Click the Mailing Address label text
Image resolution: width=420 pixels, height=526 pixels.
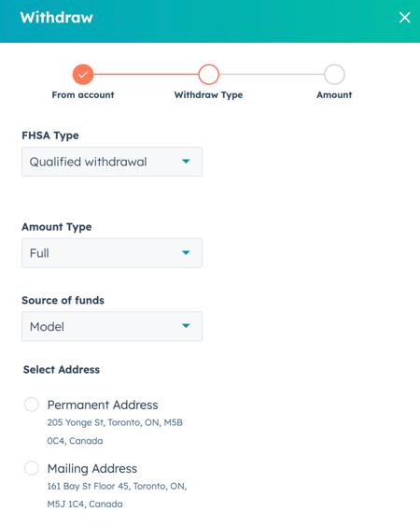click(x=92, y=469)
